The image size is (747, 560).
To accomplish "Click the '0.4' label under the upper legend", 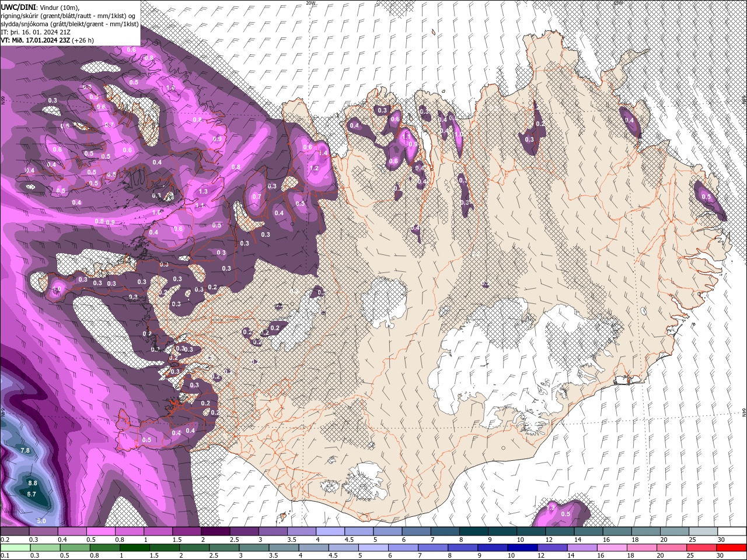I will point(62,540).
